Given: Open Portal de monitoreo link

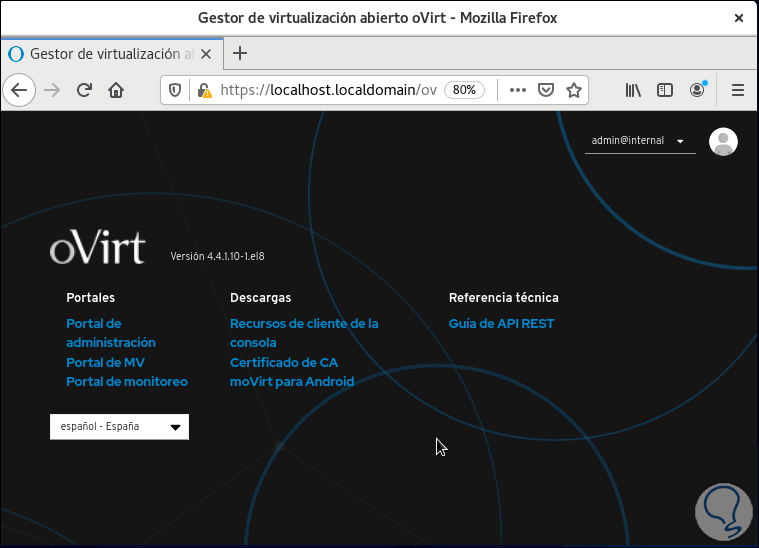Looking at the screenshot, I should [127, 381].
